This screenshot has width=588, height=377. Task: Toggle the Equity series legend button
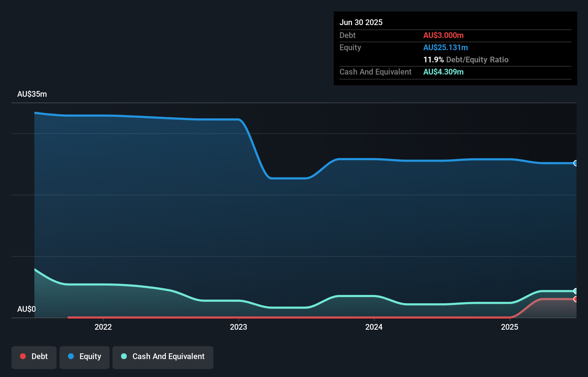point(85,357)
